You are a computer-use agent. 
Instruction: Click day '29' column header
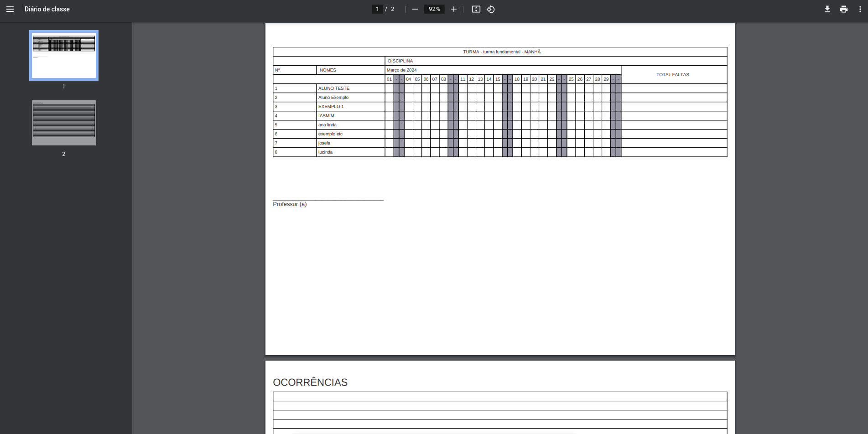606,79
